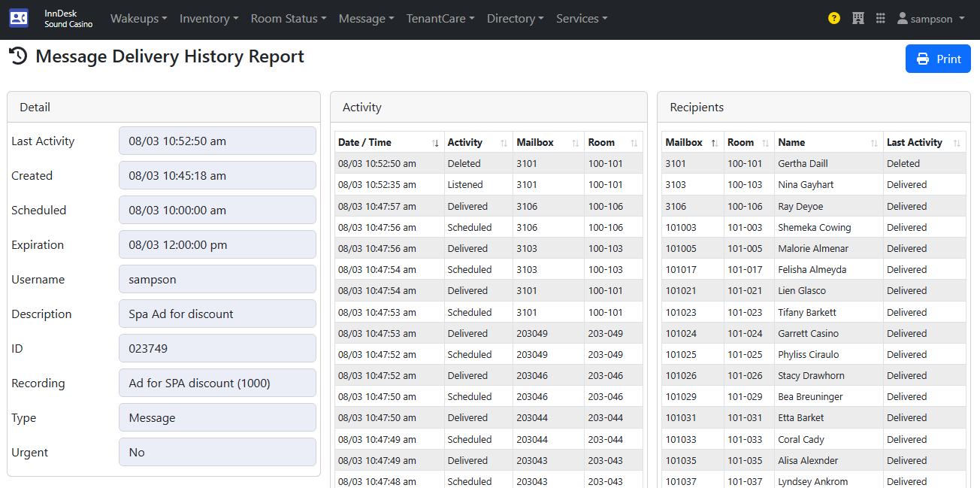Open the TenantCare menu
This screenshot has width=980, height=488.
coord(440,19)
